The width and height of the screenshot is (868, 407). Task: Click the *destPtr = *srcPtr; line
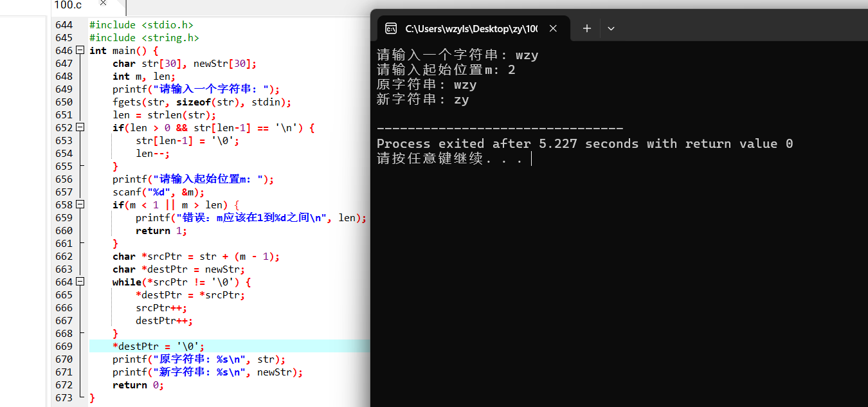(x=190, y=294)
